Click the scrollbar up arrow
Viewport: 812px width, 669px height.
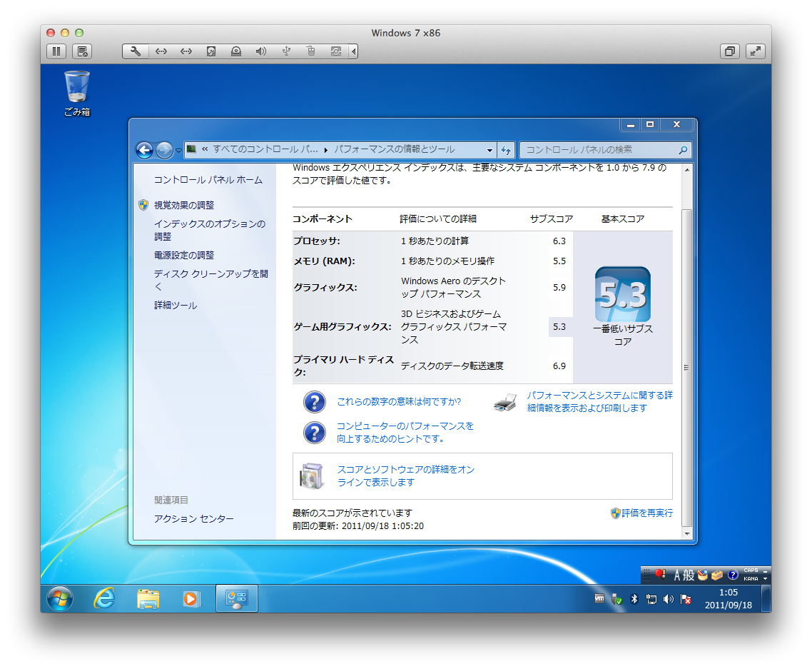pyautogui.click(x=686, y=169)
